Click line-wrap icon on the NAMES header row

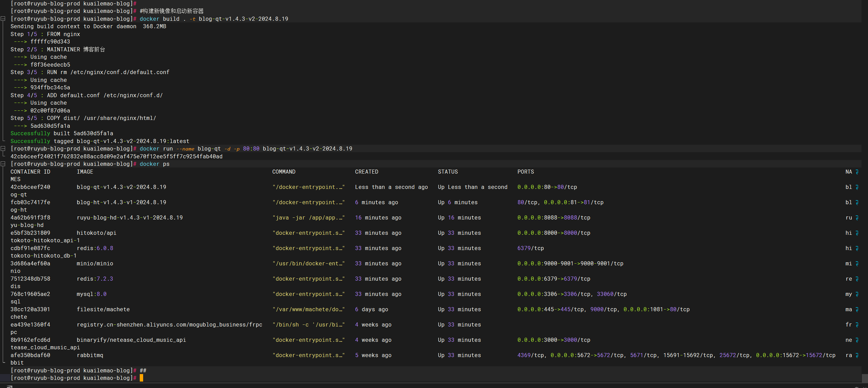point(857,172)
